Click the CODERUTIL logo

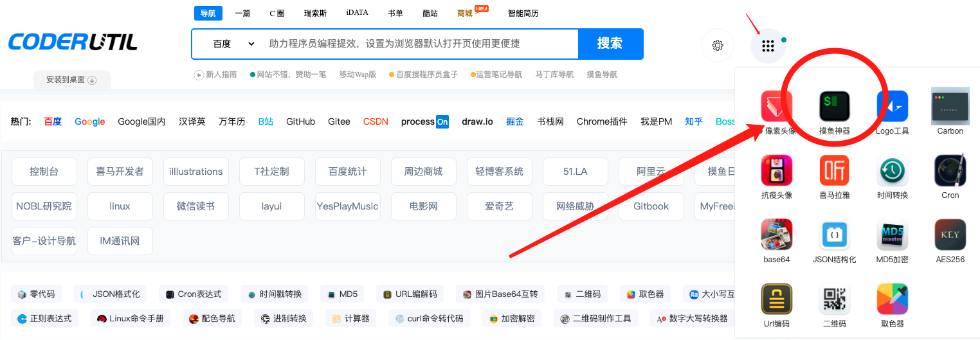[73, 42]
